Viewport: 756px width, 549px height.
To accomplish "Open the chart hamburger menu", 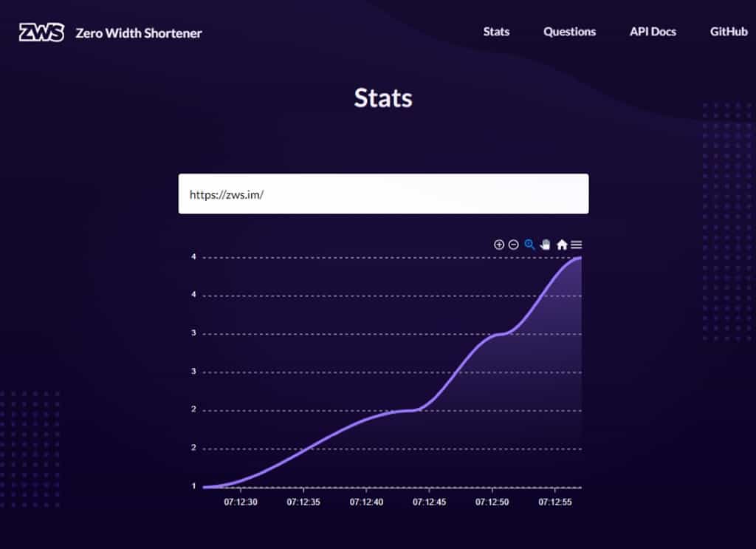I will (576, 245).
